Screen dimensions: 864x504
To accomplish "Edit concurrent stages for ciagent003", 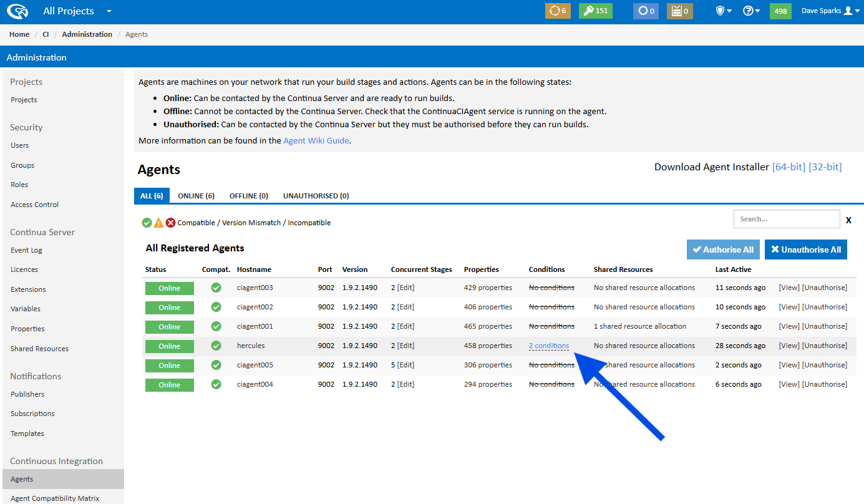I will pos(405,288).
